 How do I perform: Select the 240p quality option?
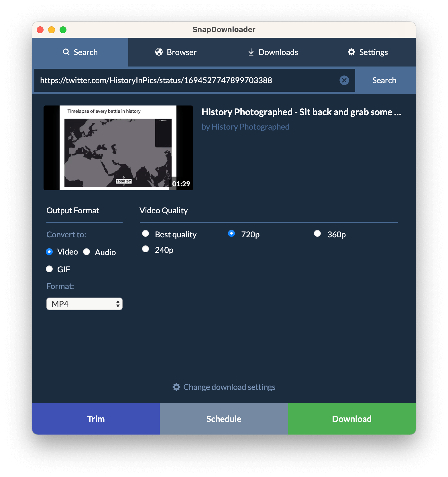(x=146, y=249)
